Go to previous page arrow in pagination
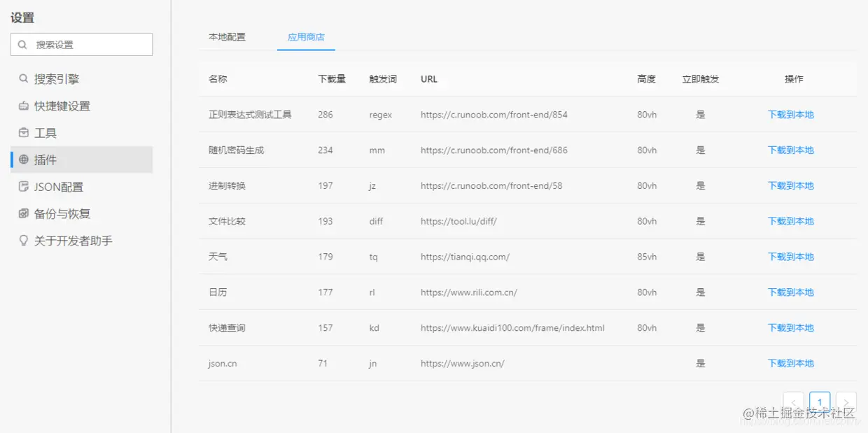Viewport: 868px width, 433px height. (793, 402)
